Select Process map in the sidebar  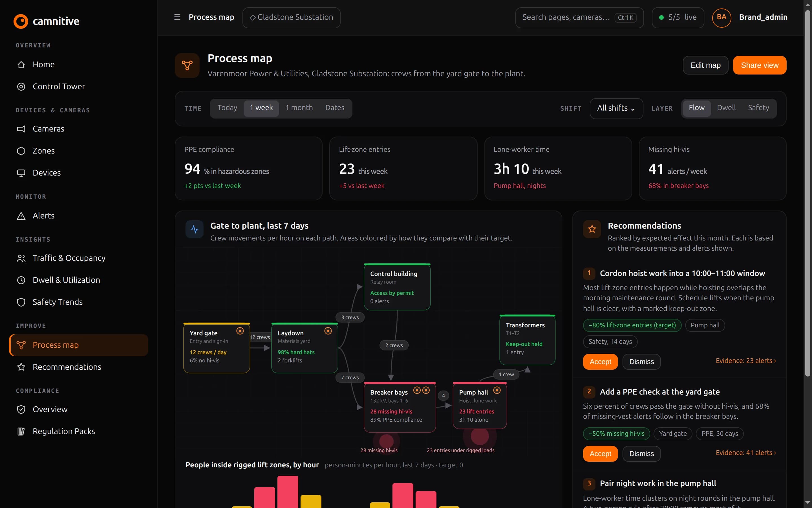point(78,345)
